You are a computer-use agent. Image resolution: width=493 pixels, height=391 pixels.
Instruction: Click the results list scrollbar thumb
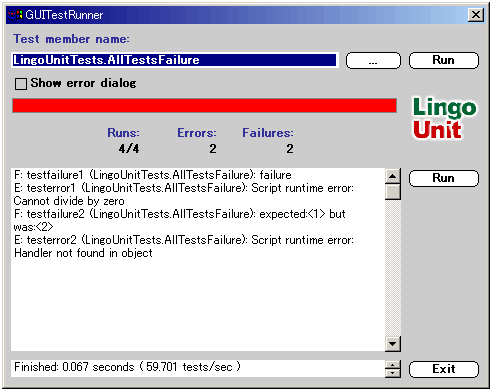393,192
